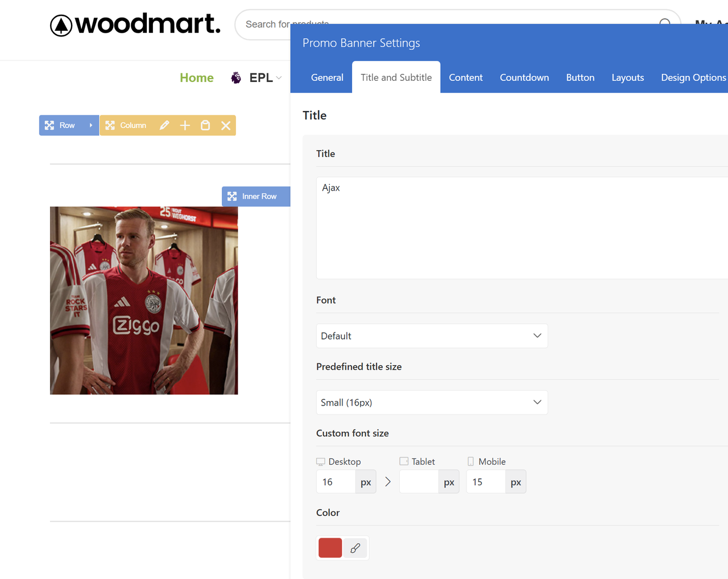Click the Premier League lion icon
Screen dimensions: 728x579
(236, 78)
